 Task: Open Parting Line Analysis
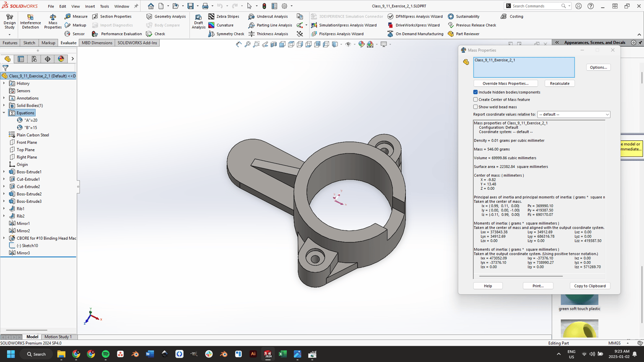click(270, 25)
